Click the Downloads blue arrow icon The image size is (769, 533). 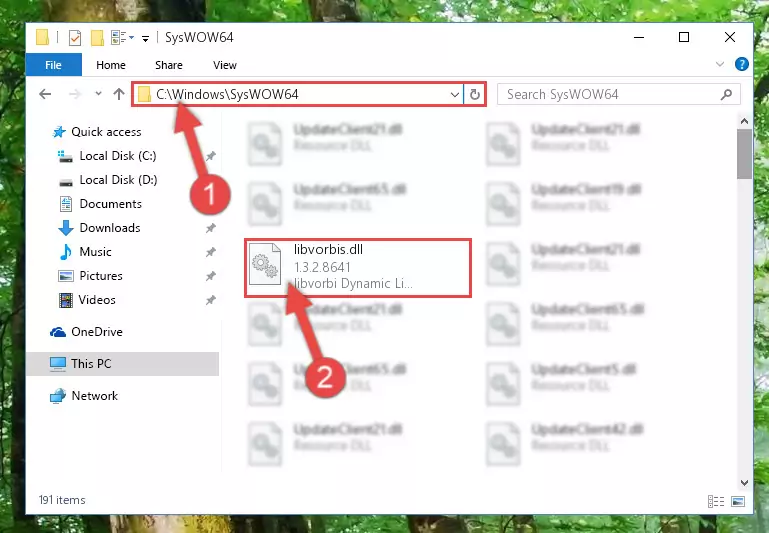[x=65, y=228]
